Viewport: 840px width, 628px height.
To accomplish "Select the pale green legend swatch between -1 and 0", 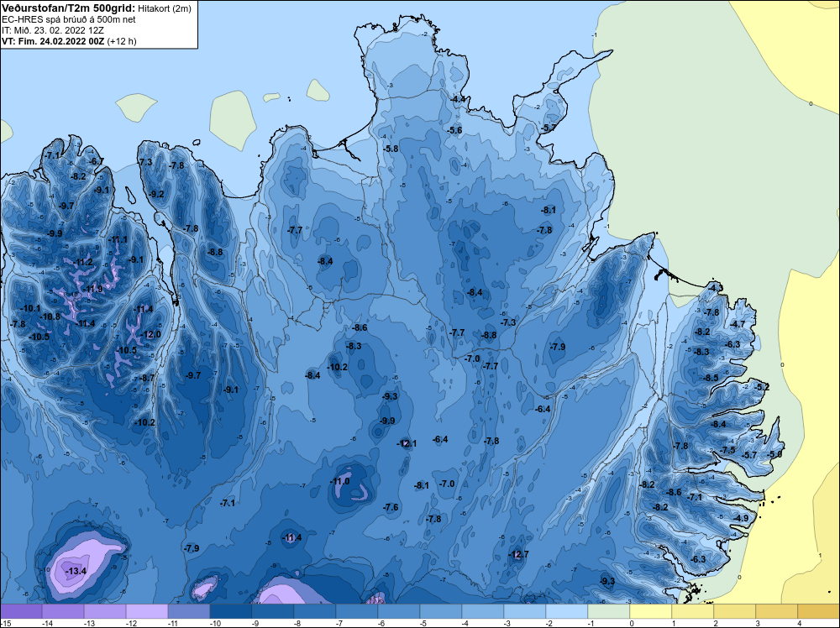I will (x=608, y=611).
